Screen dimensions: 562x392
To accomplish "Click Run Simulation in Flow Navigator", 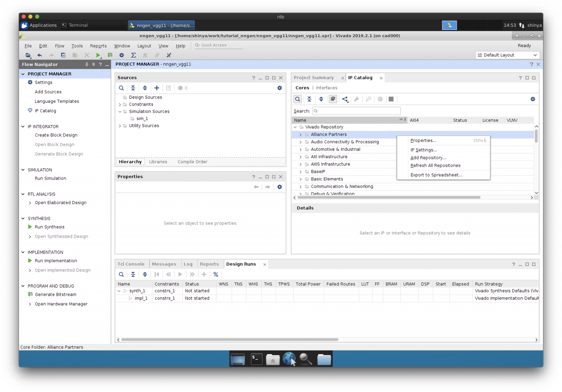I will click(x=50, y=178).
